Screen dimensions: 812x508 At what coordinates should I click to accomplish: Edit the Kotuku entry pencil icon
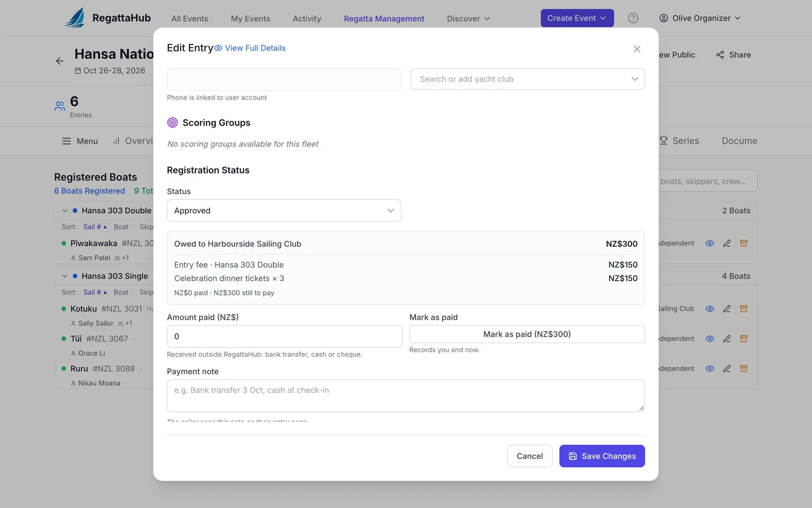tap(727, 309)
